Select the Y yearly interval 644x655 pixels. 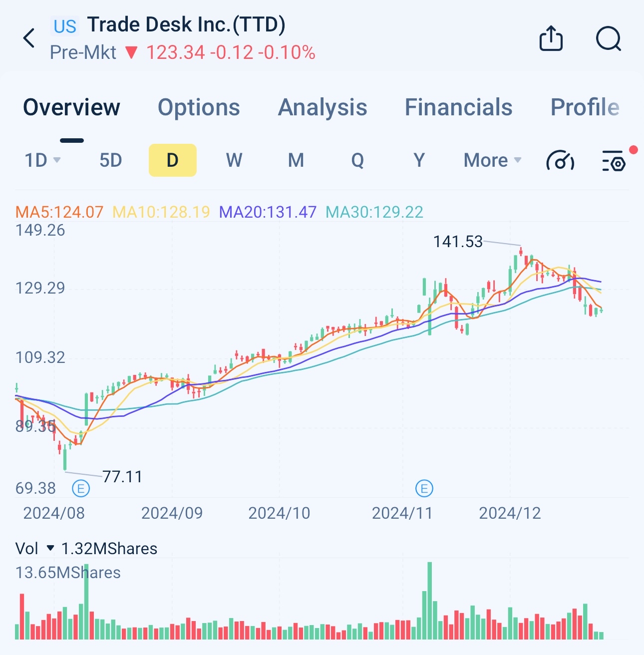pyautogui.click(x=419, y=160)
